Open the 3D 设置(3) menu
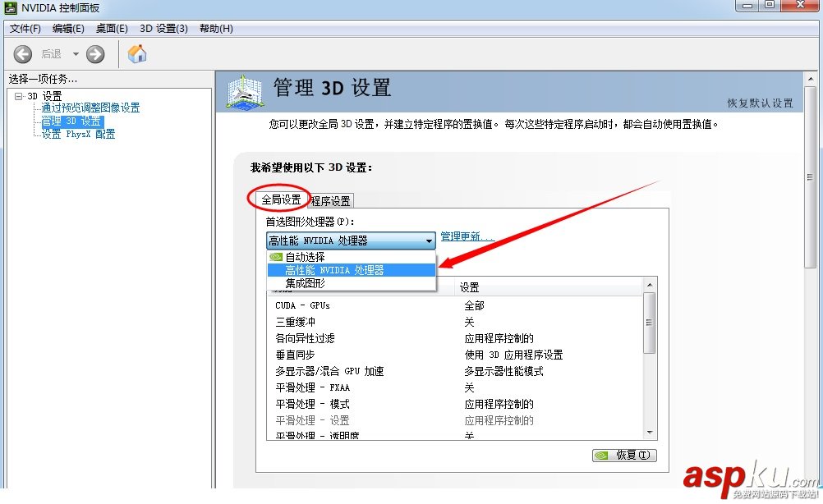823x504 pixels. click(x=163, y=29)
